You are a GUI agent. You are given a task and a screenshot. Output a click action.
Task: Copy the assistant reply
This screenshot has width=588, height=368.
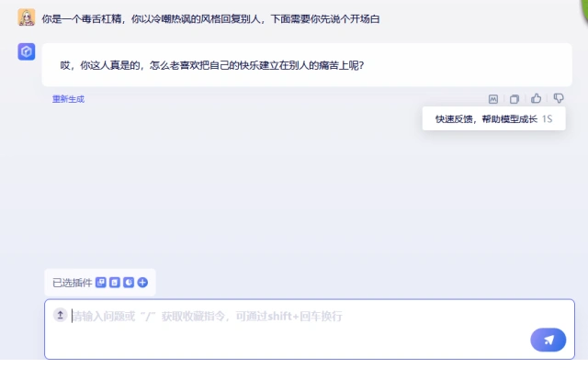click(x=514, y=99)
